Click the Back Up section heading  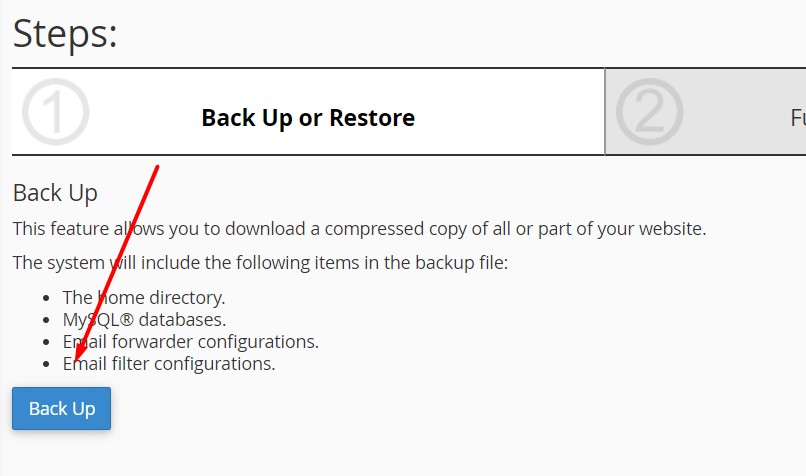pos(55,193)
